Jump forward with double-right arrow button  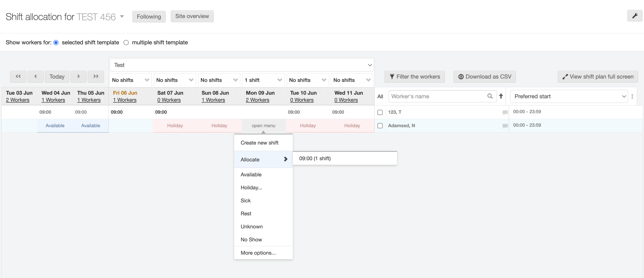pyautogui.click(x=96, y=76)
